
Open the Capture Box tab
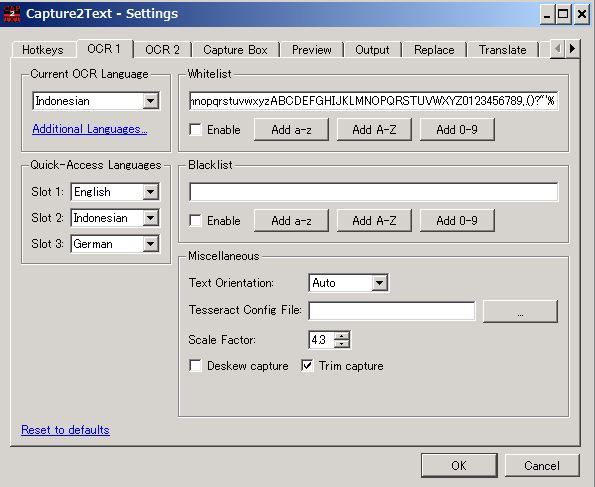point(235,50)
